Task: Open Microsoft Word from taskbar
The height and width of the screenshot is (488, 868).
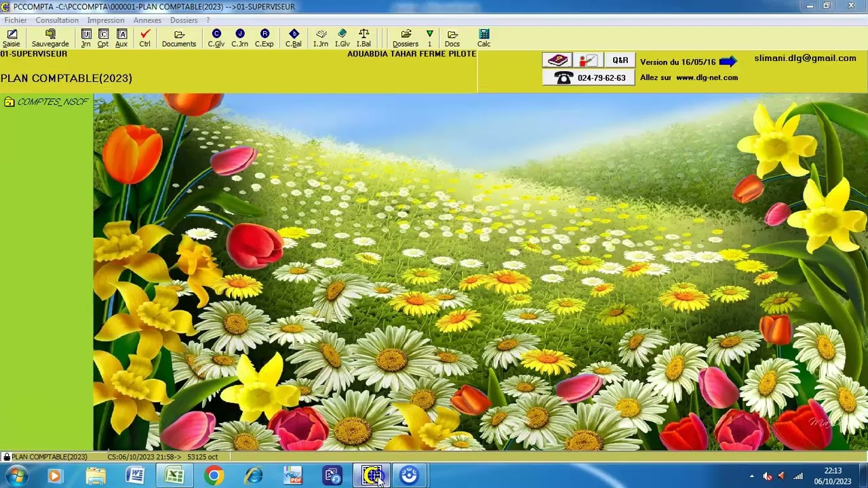Action: click(135, 476)
